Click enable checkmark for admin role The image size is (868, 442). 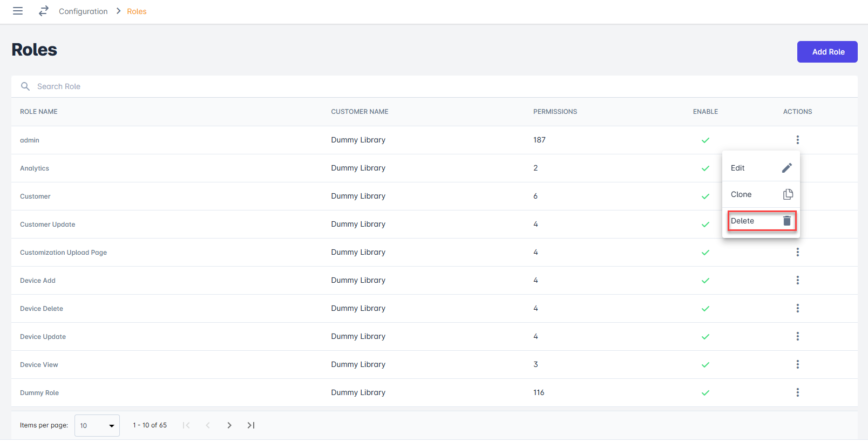pyautogui.click(x=705, y=140)
